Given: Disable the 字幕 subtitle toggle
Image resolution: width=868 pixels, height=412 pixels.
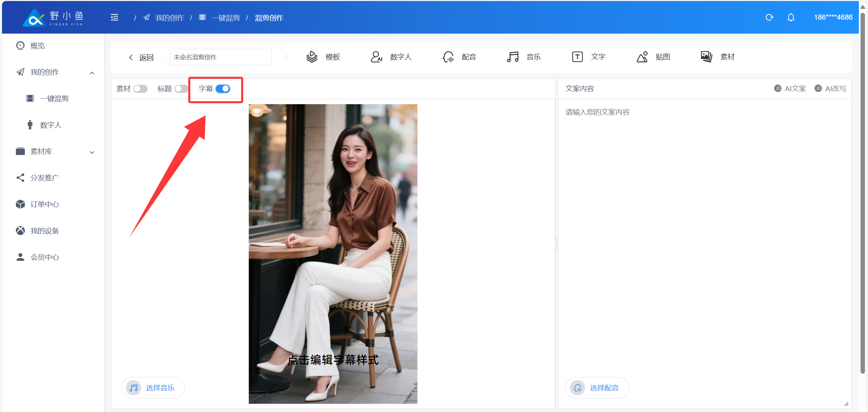Looking at the screenshot, I should 223,89.
